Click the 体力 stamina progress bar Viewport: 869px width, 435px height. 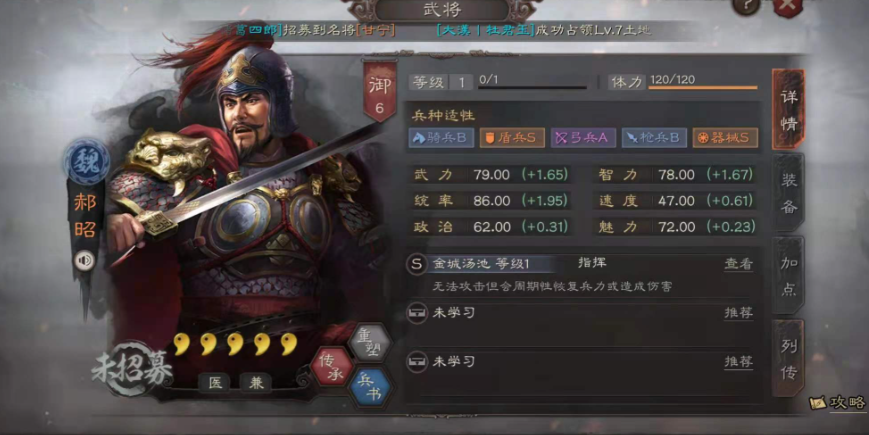pos(703,88)
